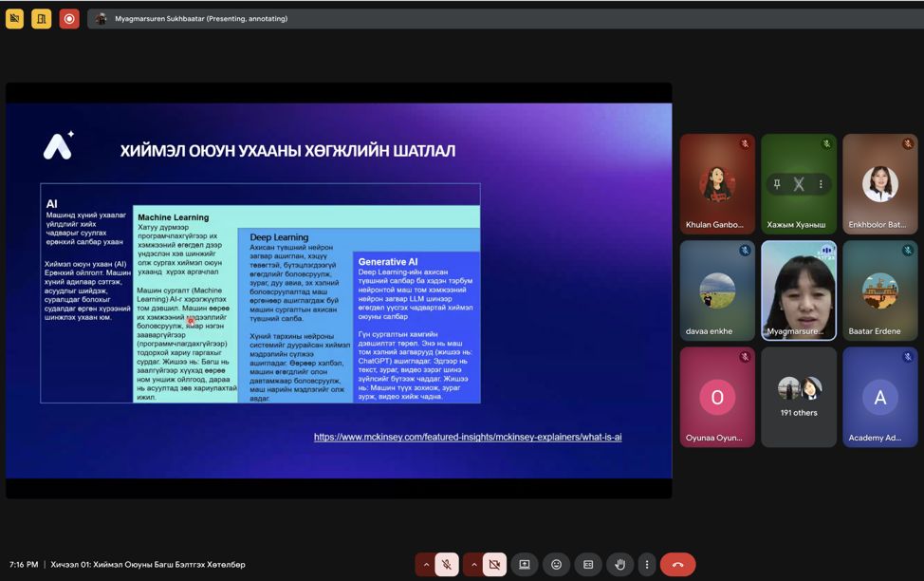Unmute the microphone in the call bar

click(447, 564)
